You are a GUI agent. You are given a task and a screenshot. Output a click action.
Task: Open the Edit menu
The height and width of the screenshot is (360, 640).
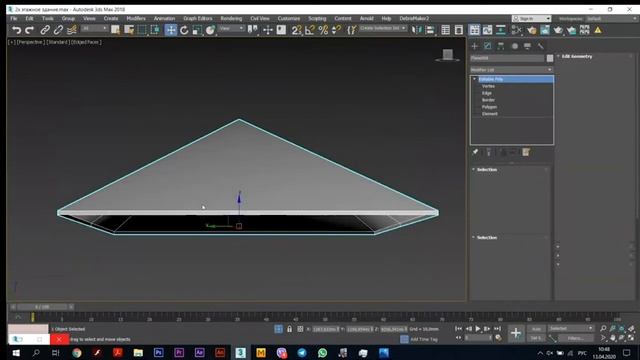29,18
